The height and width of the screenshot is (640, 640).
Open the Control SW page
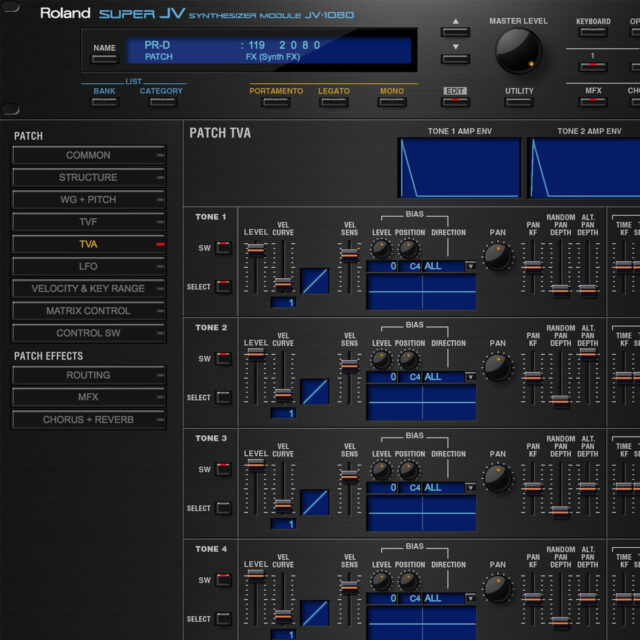click(x=89, y=333)
